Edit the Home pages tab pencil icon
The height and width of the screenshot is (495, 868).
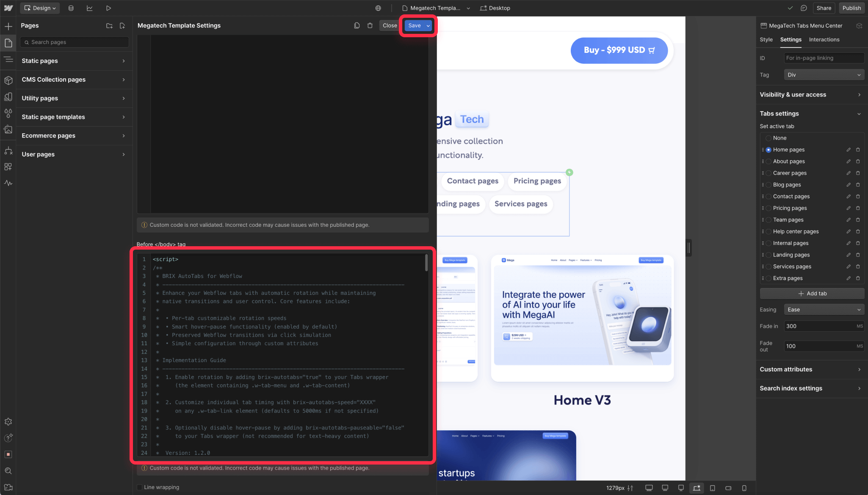pyautogui.click(x=849, y=150)
